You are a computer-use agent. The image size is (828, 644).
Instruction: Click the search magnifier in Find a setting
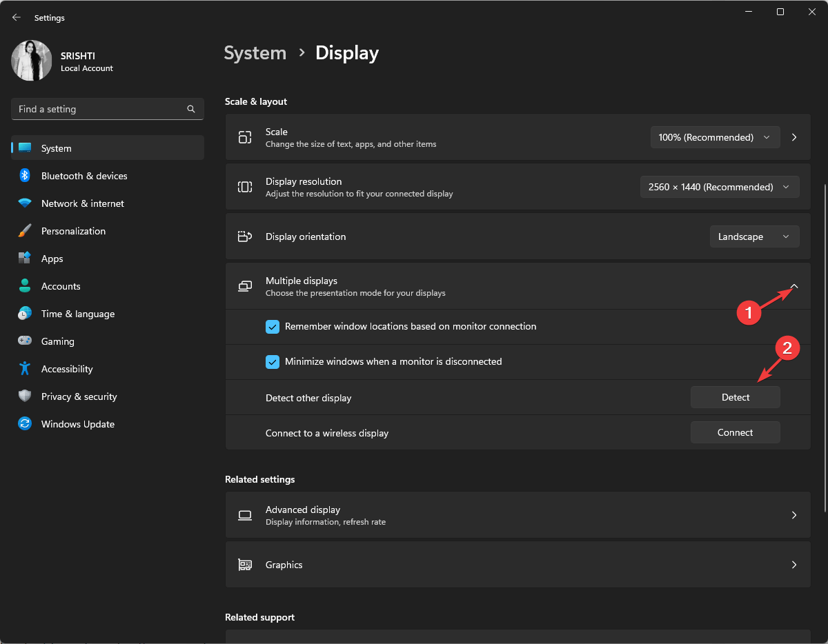pos(190,109)
